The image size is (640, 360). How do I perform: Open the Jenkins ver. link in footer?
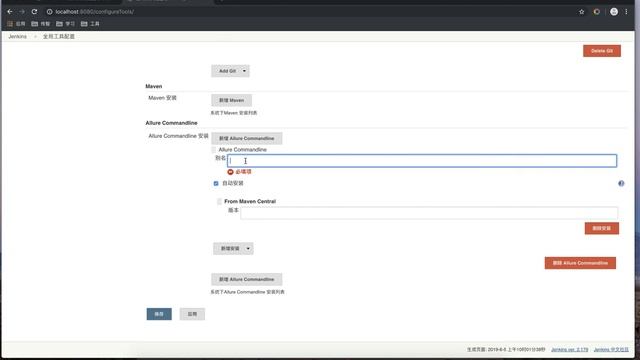[569, 350]
